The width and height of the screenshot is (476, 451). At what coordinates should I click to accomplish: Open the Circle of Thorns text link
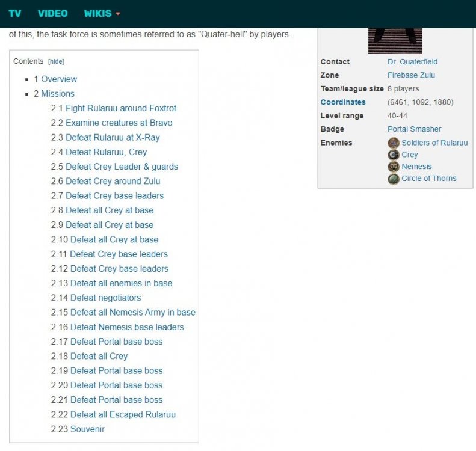click(x=428, y=178)
